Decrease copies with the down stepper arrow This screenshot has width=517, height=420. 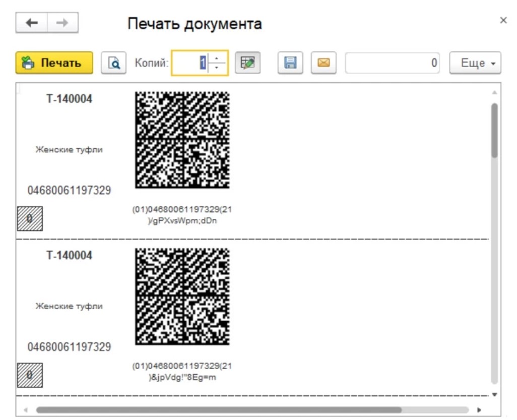pos(217,68)
